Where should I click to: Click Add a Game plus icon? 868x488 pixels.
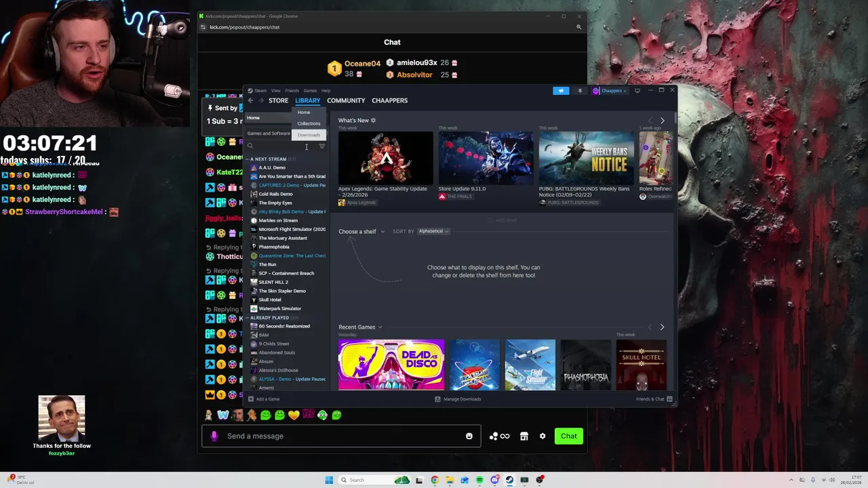click(250, 399)
